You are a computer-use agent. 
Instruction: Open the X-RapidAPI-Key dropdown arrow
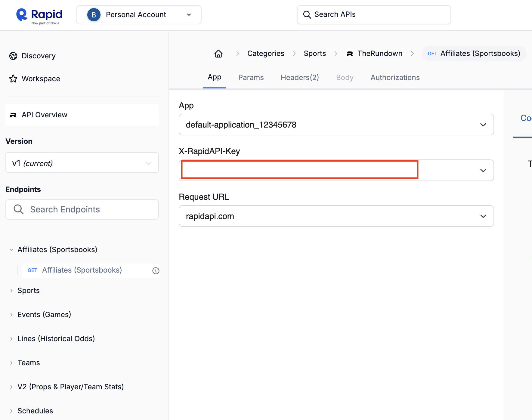(483, 170)
